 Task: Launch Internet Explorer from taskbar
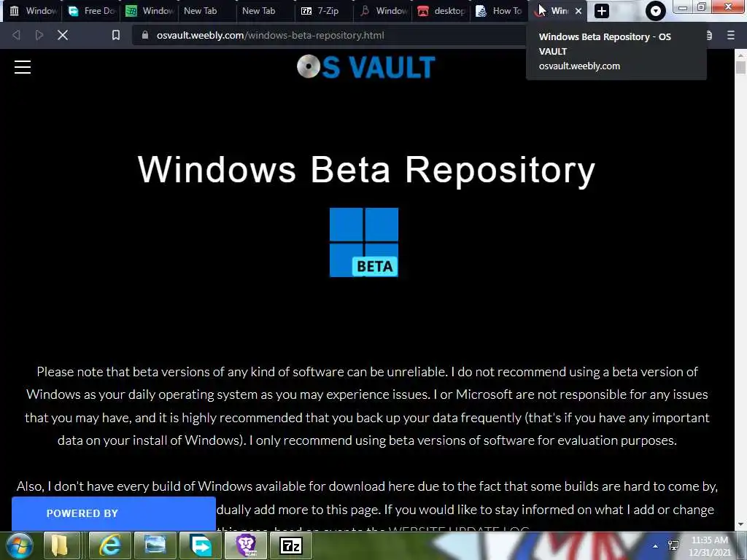(110, 545)
